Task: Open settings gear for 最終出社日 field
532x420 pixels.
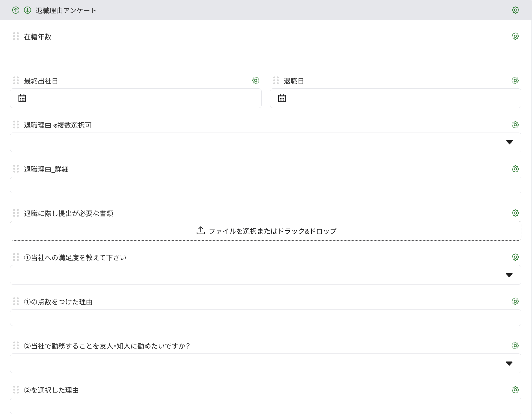Action: coord(255,80)
